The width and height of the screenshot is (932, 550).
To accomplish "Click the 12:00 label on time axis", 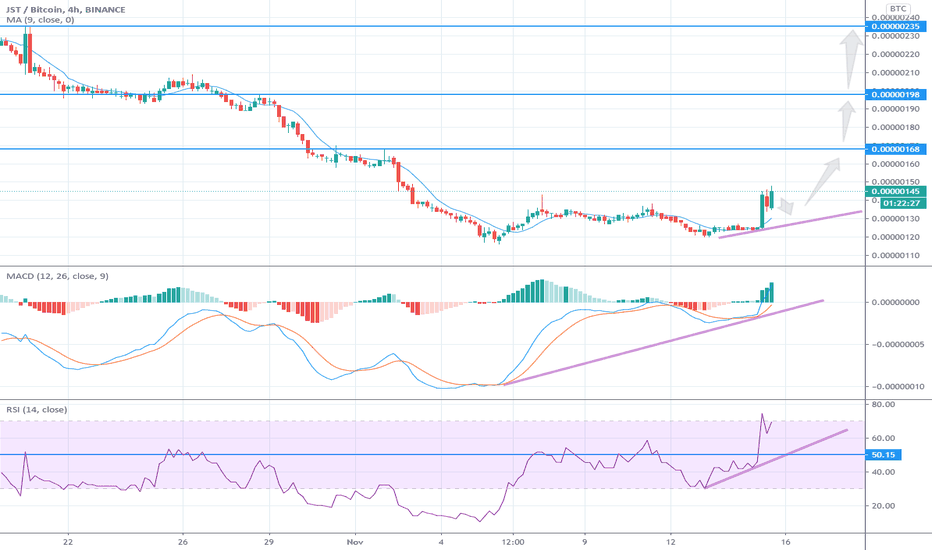I will point(513,542).
